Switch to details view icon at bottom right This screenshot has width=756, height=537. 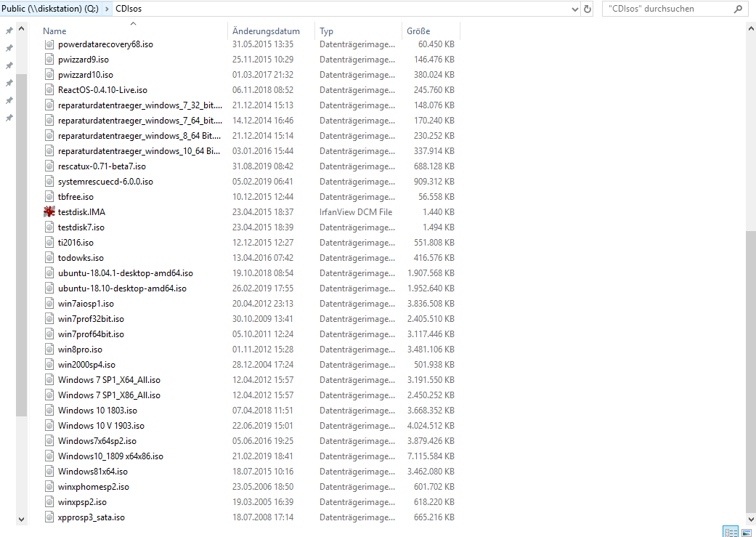731,532
